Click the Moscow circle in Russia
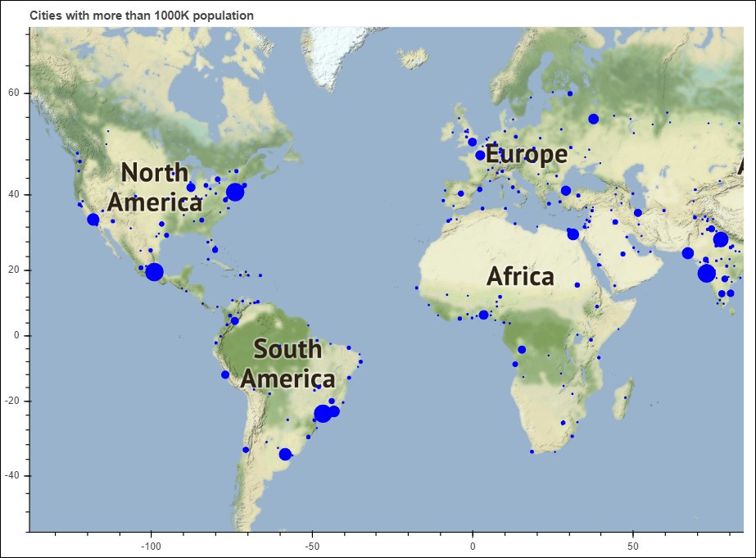756x558 pixels. pos(594,119)
